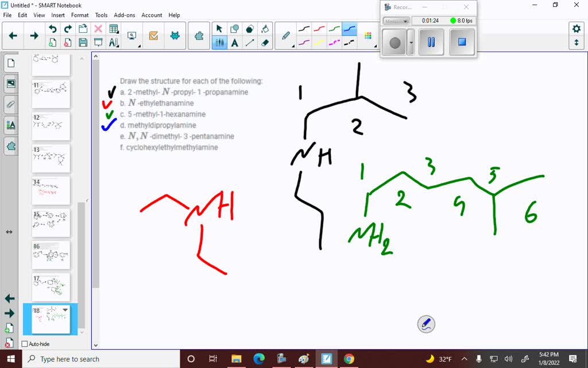Choose the Select arrow tool
This screenshot has height=368, width=588.
219,29
